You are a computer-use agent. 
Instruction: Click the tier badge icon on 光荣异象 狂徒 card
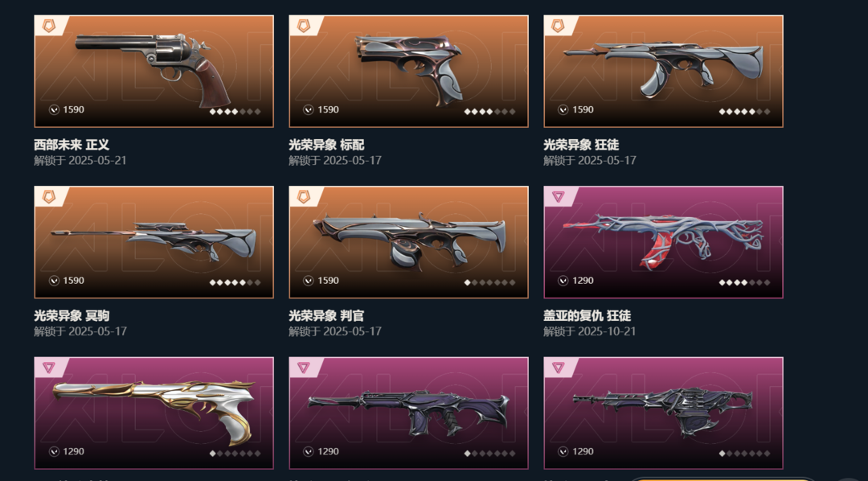pyautogui.click(x=558, y=26)
